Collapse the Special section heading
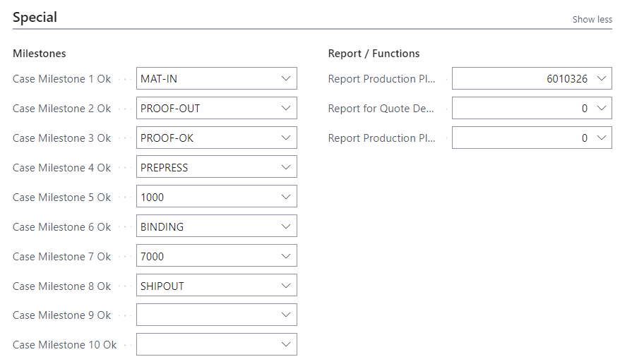This screenshot has width=620, height=364. (x=35, y=18)
